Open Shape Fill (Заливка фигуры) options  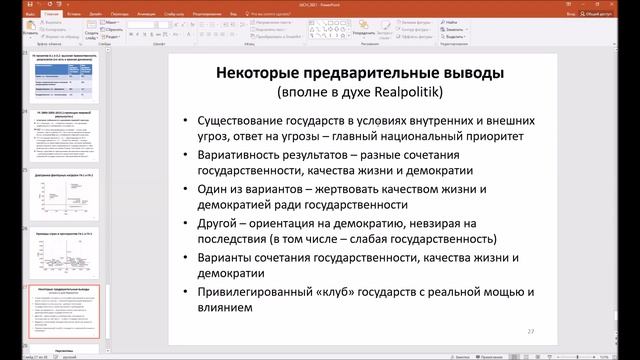(413, 22)
